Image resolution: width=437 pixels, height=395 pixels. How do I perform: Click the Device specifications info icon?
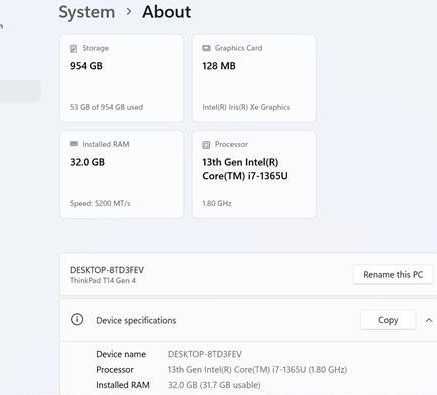tap(77, 320)
